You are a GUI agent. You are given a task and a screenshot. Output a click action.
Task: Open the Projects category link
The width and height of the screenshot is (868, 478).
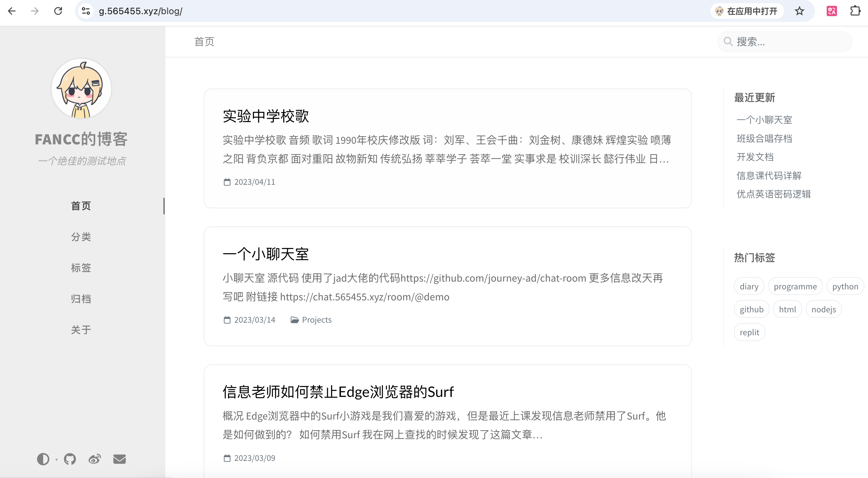(317, 320)
